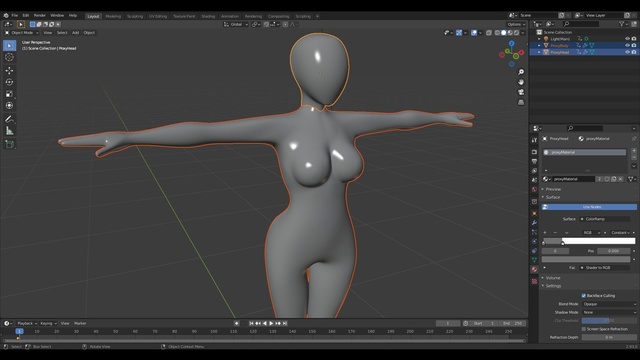Switch to the Modeling workspace tab
The height and width of the screenshot is (360, 640).
point(113,16)
